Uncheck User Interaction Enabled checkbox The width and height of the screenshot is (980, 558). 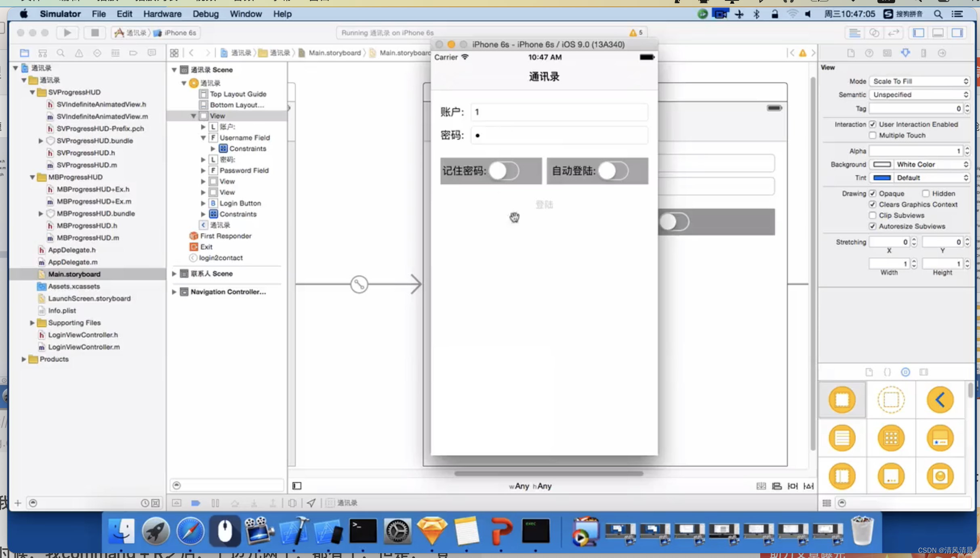(873, 124)
